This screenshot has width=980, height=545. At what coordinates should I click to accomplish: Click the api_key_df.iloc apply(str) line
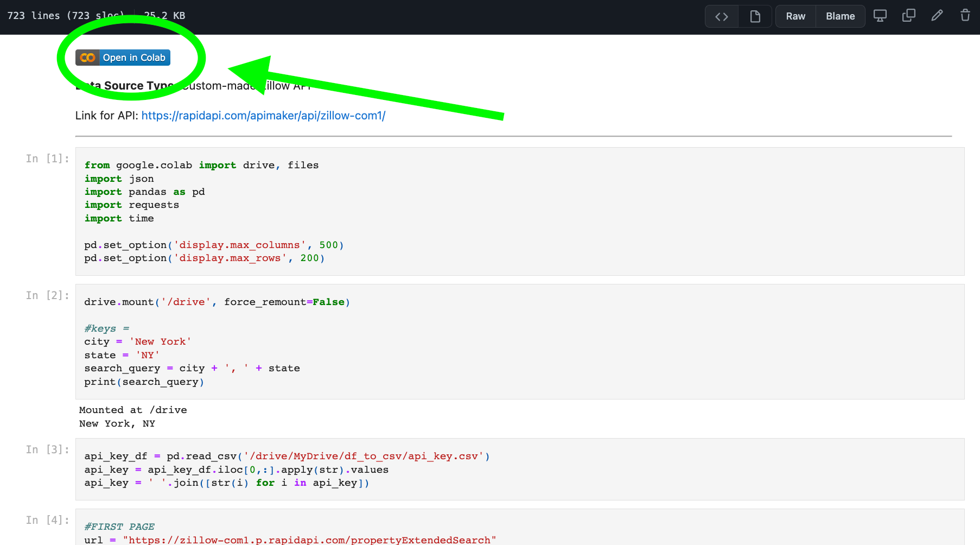(x=236, y=470)
